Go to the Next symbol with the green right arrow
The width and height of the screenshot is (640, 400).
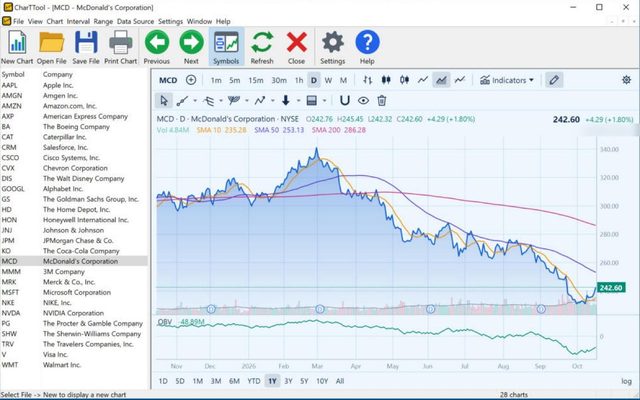(191, 47)
